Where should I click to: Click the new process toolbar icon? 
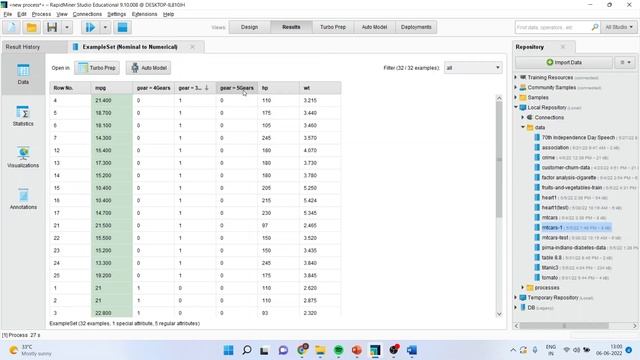coord(12,27)
